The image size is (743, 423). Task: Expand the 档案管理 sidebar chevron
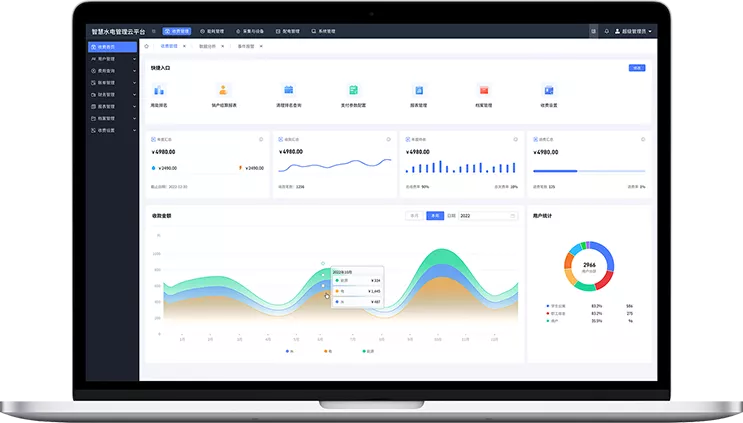pos(134,118)
